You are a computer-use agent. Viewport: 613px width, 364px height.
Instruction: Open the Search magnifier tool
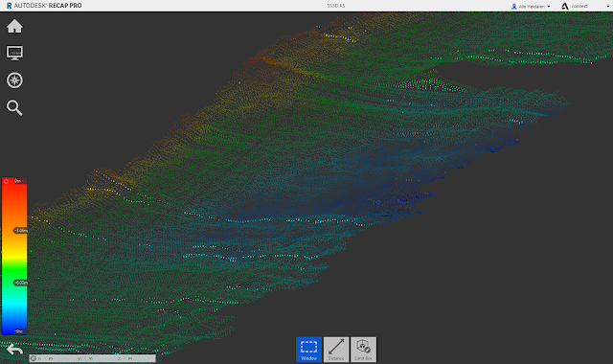tap(14, 108)
